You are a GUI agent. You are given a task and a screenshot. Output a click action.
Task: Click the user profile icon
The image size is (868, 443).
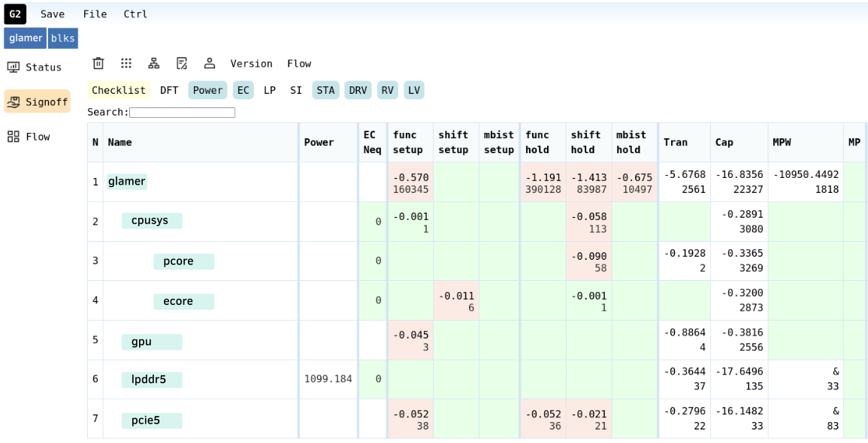[210, 64]
